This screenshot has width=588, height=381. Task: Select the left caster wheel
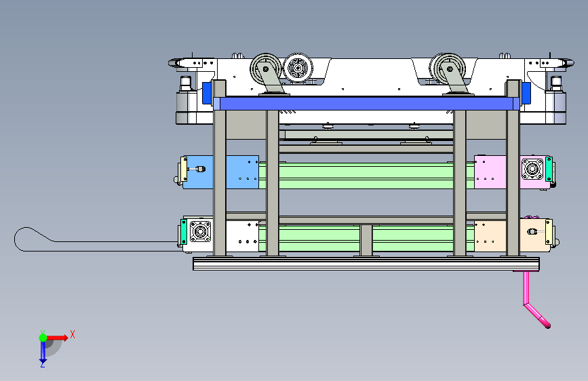(266, 68)
